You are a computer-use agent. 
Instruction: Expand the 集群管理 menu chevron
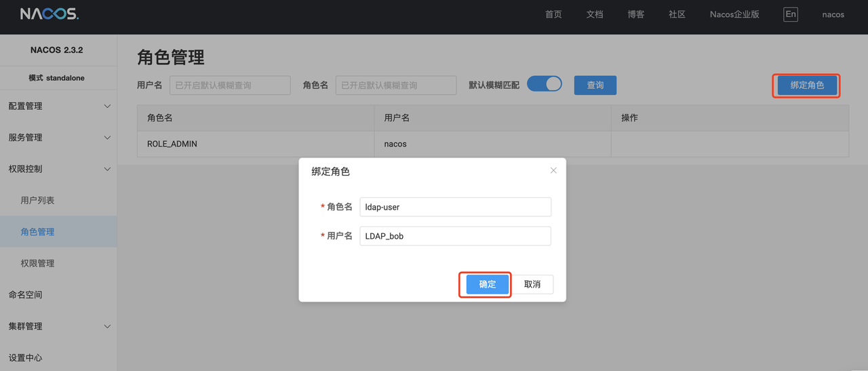click(x=107, y=326)
